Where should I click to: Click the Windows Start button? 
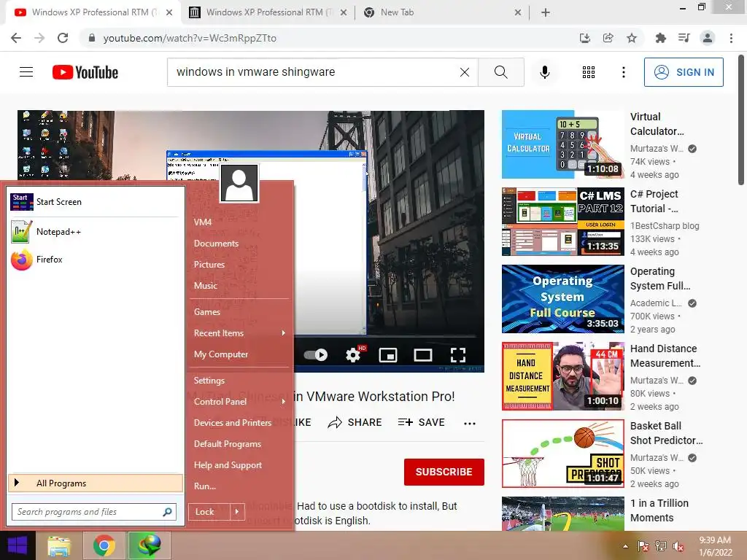tap(18, 545)
